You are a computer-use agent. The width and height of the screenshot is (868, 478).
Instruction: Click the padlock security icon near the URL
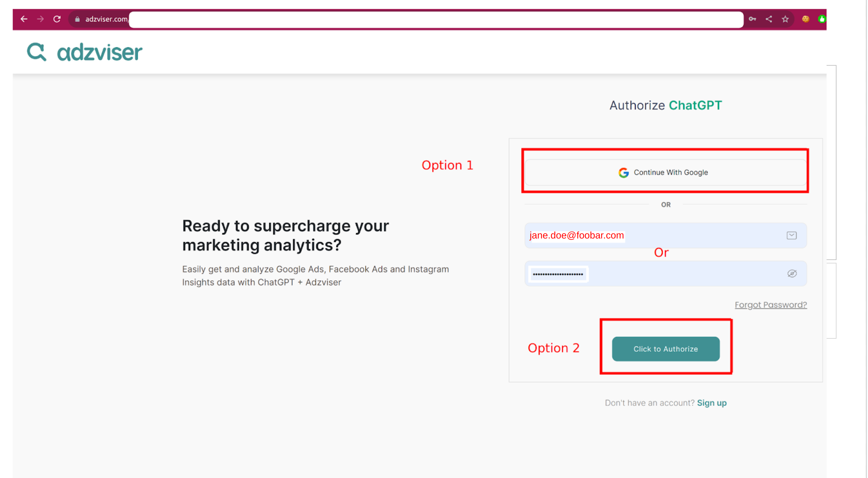coord(77,19)
